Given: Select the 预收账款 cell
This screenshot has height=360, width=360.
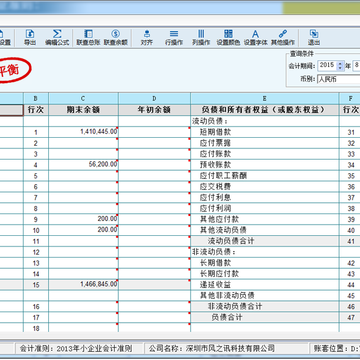Looking at the screenshot, I should tap(265, 165).
